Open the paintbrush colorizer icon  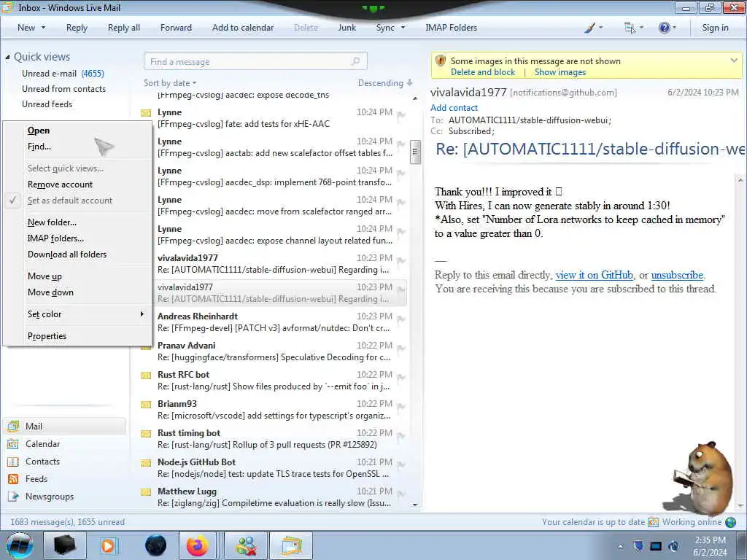tap(589, 28)
